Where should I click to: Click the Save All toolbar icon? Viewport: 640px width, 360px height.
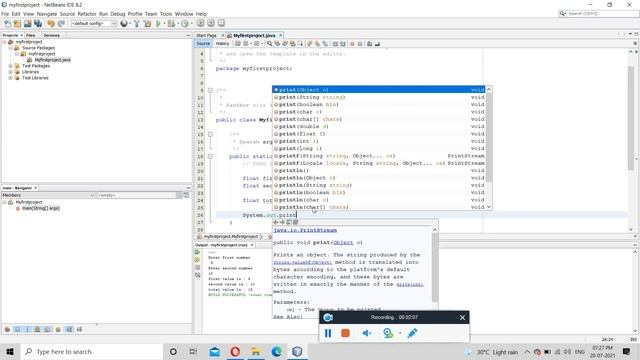(38, 24)
